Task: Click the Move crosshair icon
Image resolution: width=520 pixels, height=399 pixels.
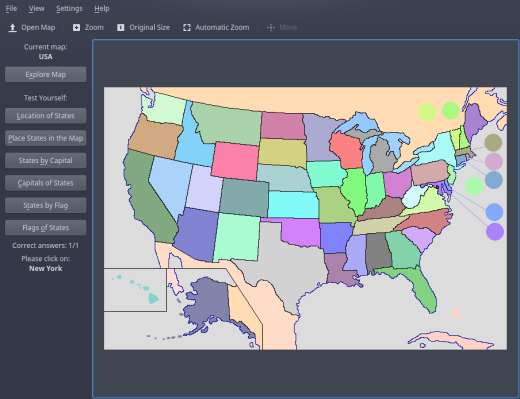Action: (x=271, y=28)
